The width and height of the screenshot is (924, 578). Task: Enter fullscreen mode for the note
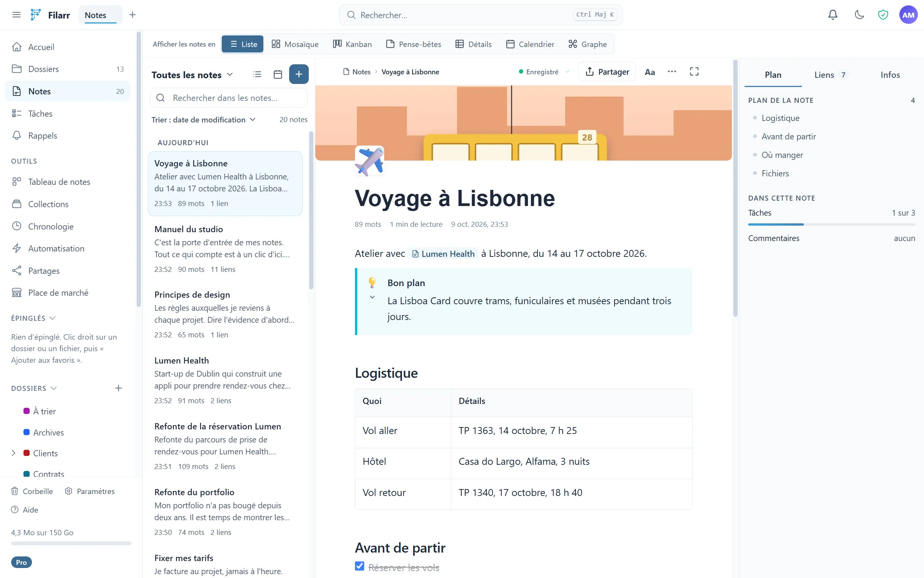pyautogui.click(x=694, y=72)
